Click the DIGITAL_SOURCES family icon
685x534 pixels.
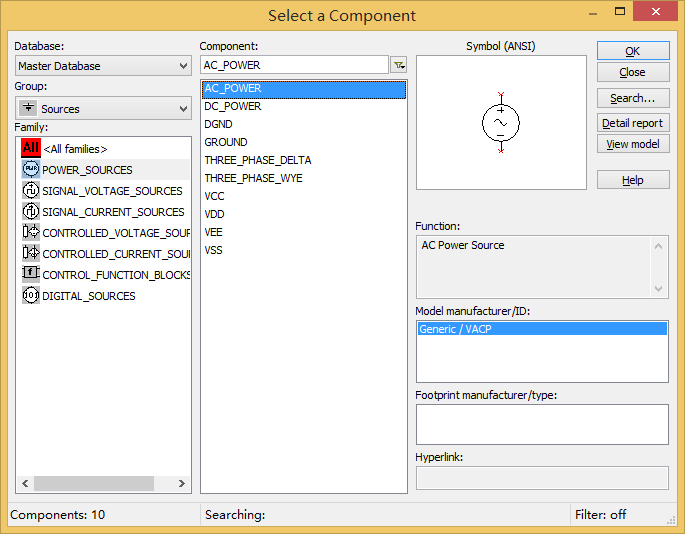point(31,295)
